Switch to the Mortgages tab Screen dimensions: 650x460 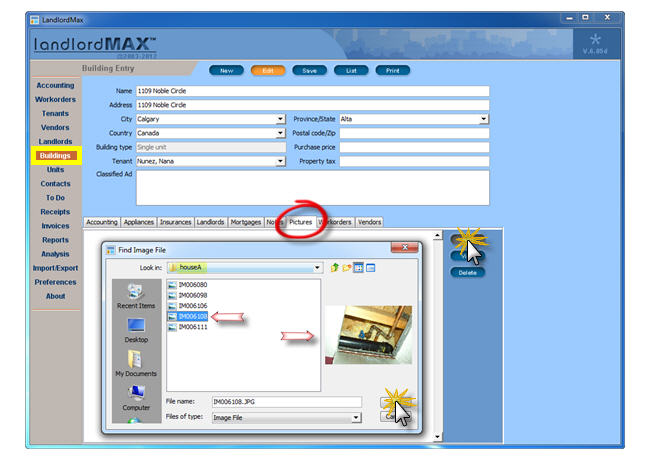coord(245,222)
